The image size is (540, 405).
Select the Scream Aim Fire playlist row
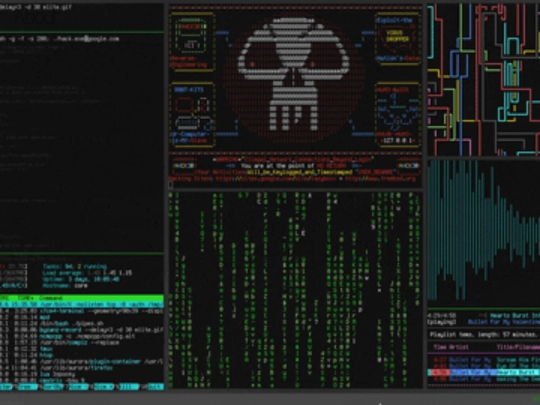click(484, 360)
